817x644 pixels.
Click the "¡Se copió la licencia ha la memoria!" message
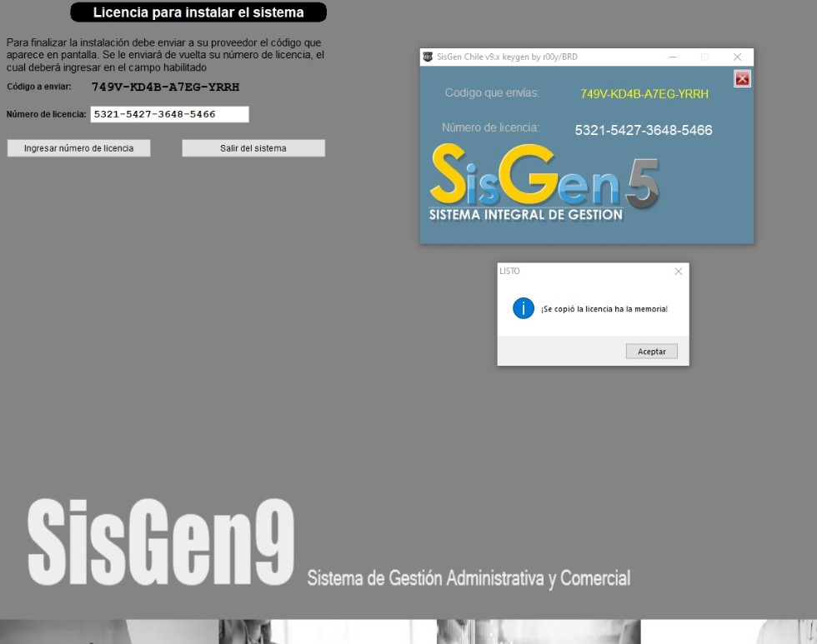coord(604,309)
